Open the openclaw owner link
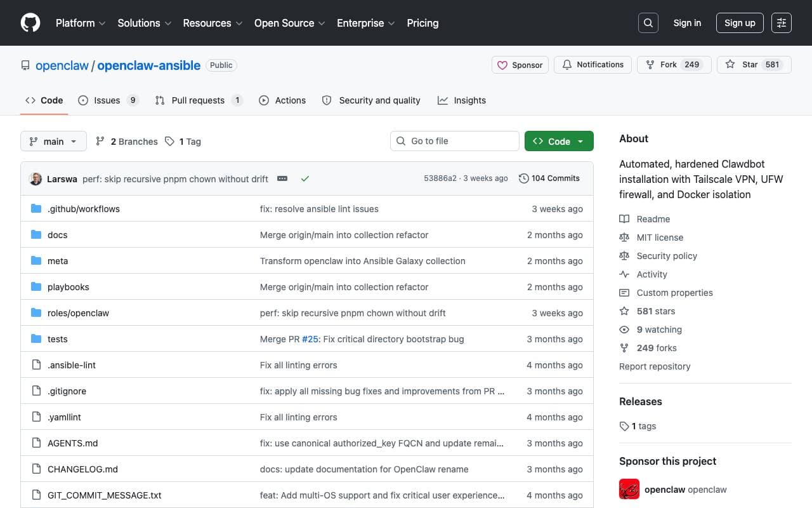This screenshot has height=508, width=812. [x=62, y=65]
